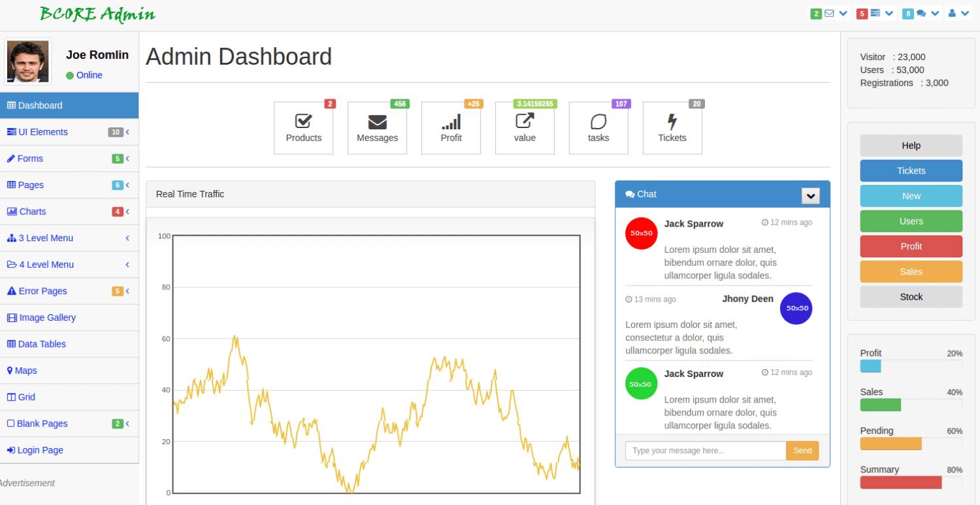Click the green Users button
The height and width of the screenshot is (505, 980).
(x=911, y=221)
